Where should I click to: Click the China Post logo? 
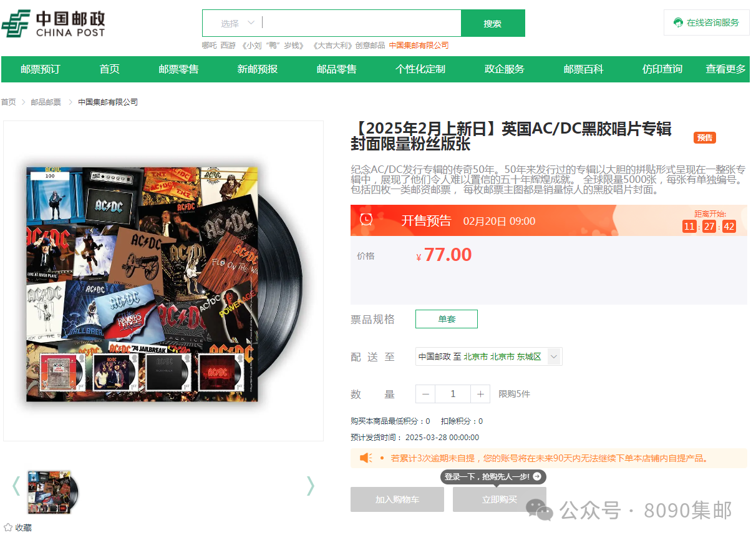coord(54,23)
